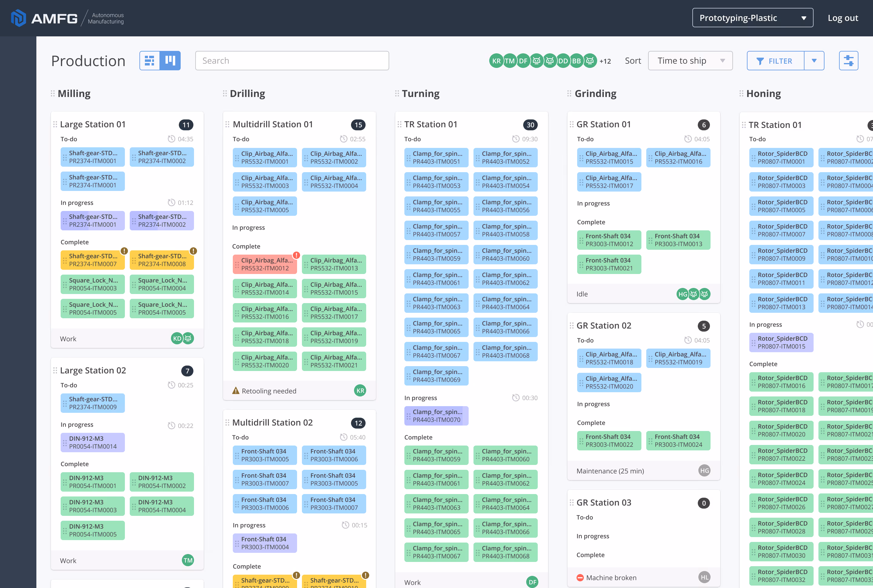Click the robot avatar next to KD in Milling
The image size is (873, 588).
(189, 338)
